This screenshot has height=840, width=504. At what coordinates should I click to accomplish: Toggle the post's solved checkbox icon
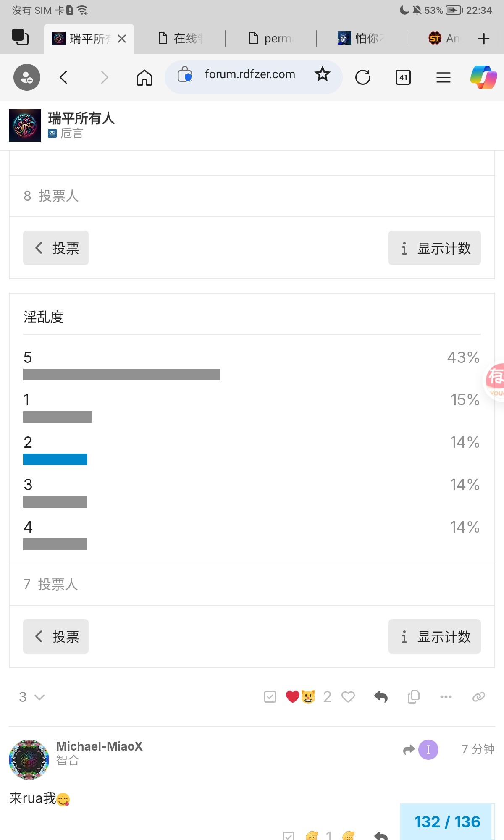pyautogui.click(x=270, y=697)
